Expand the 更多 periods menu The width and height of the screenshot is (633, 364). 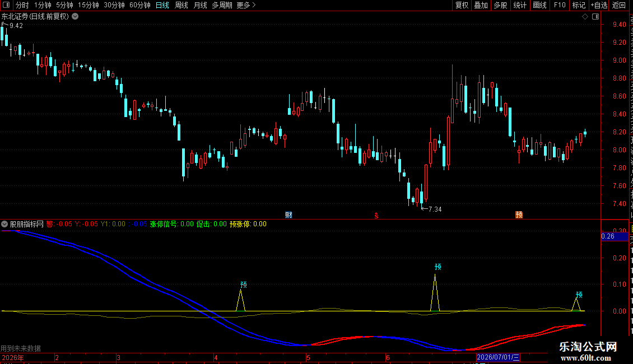[246, 5]
